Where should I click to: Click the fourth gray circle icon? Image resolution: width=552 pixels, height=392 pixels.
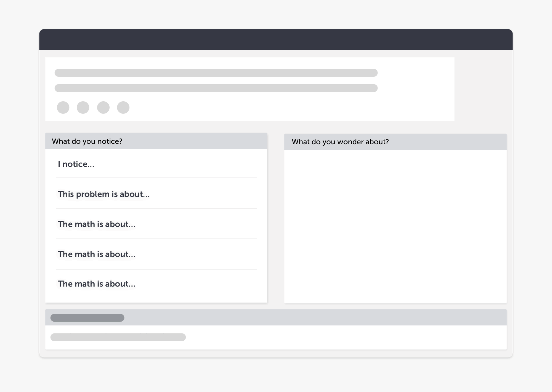[123, 107]
